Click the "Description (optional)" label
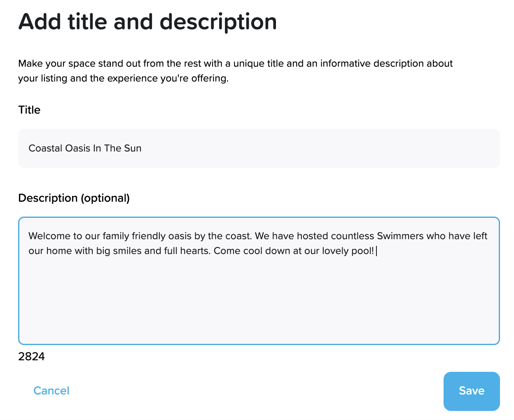 coord(74,198)
